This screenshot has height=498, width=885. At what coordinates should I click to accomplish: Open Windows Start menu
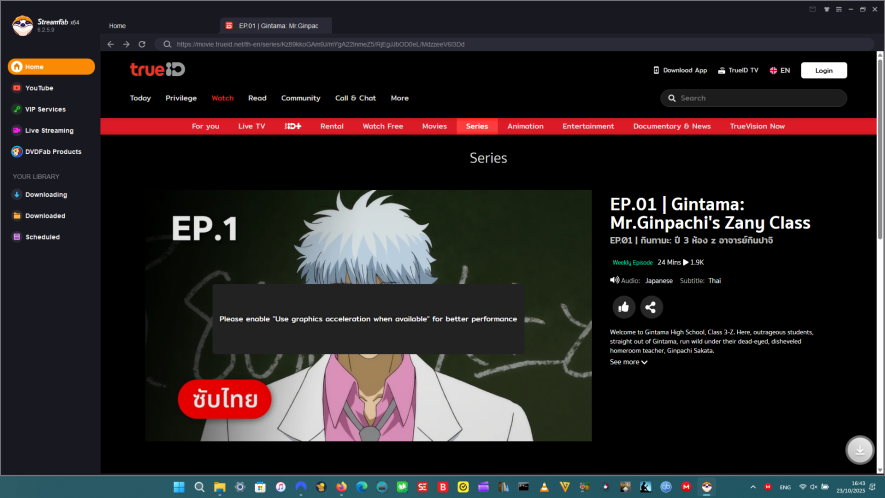pos(179,487)
